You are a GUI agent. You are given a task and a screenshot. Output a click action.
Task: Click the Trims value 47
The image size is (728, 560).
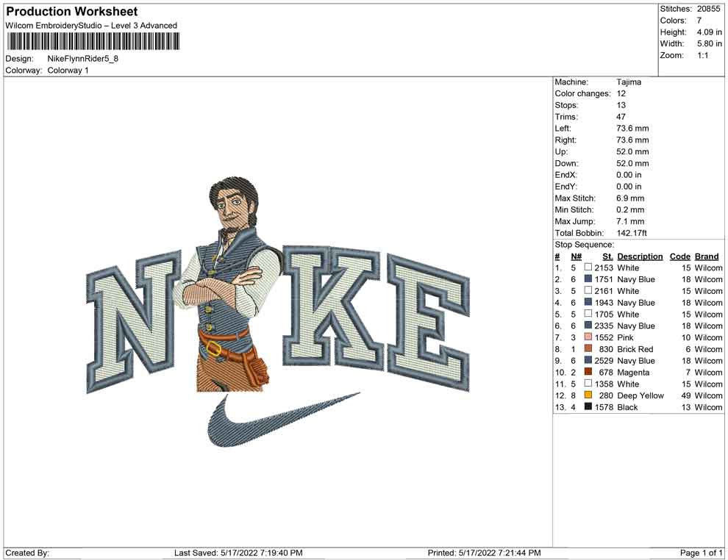coord(621,116)
